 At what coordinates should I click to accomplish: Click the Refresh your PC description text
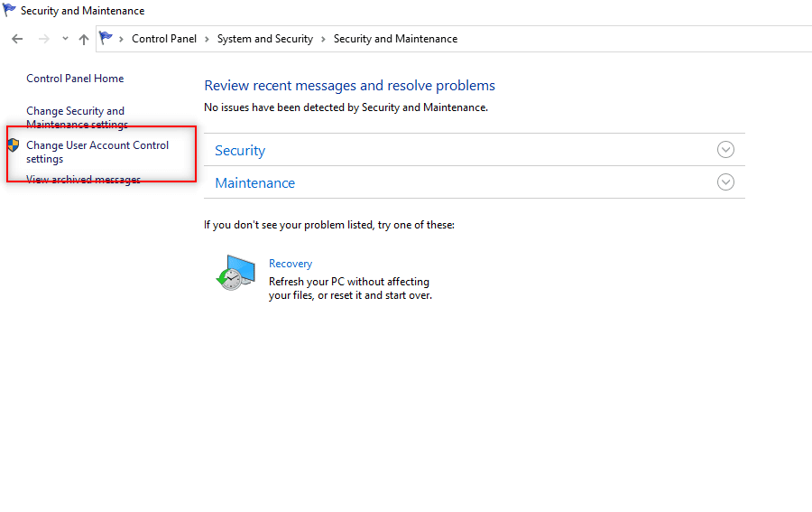click(x=350, y=289)
